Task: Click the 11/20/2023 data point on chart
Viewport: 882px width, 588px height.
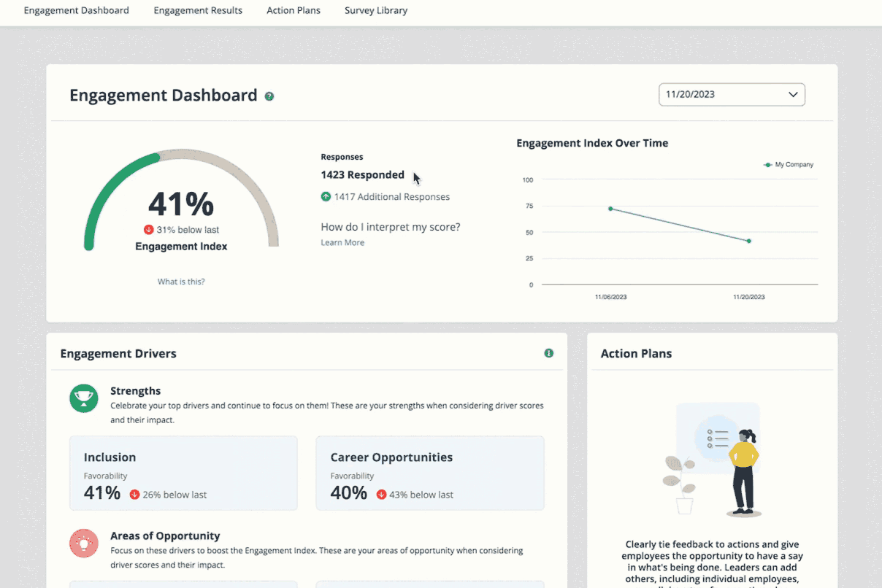Action: pos(749,241)
